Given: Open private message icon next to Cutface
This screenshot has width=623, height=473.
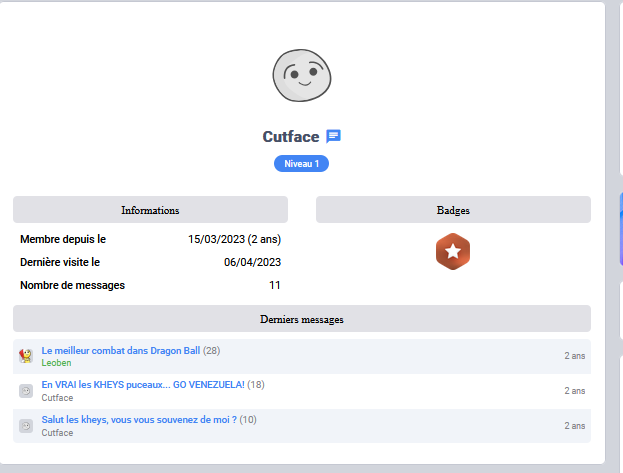Looking at the screenshot, I should (x=333, y=136).
